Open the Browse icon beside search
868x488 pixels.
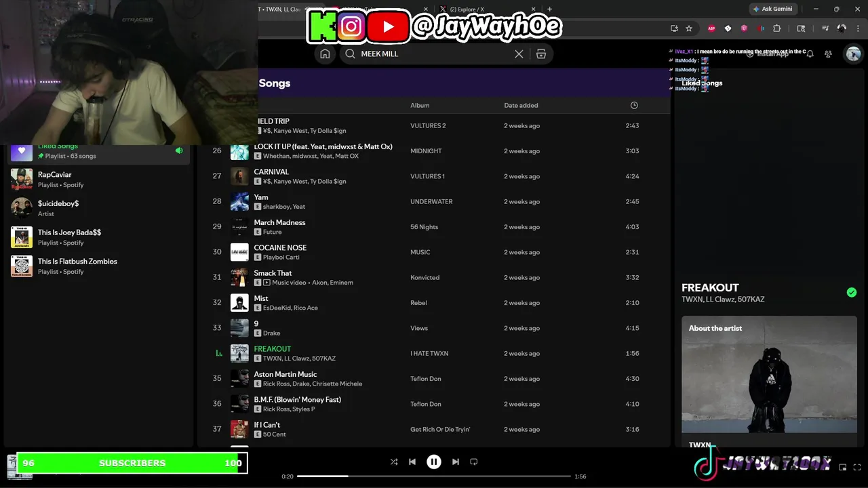pyautogui.click(x=541, y=54)
